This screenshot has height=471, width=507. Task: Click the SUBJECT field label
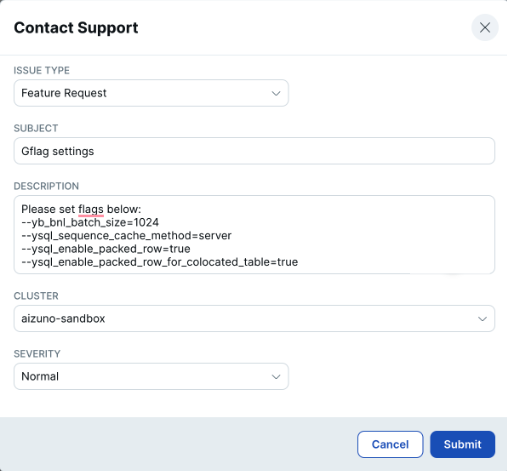click(36, 128)
